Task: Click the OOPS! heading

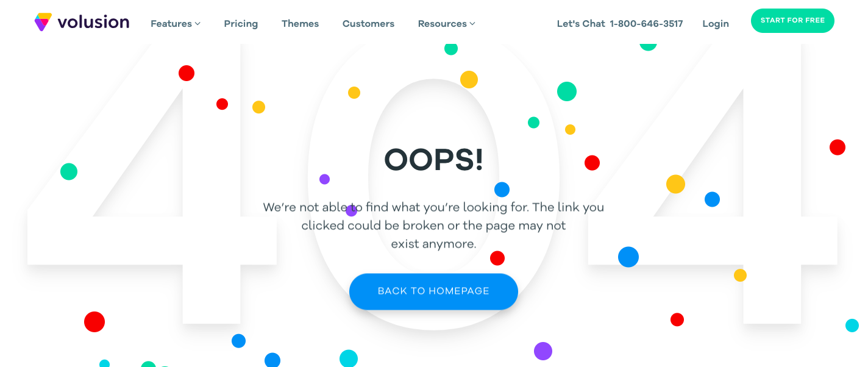Action: tap(433, 160)
